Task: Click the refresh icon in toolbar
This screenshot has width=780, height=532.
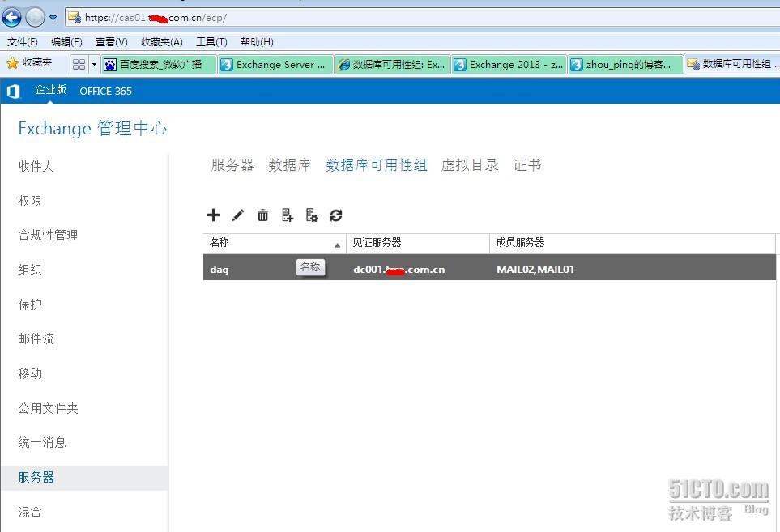Action: pos(336,215)
